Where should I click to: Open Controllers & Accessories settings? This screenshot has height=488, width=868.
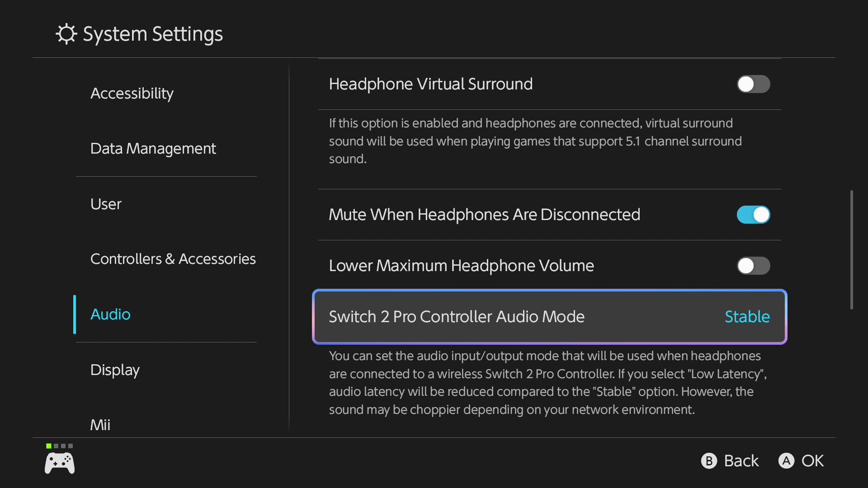[x=173, y=259]
